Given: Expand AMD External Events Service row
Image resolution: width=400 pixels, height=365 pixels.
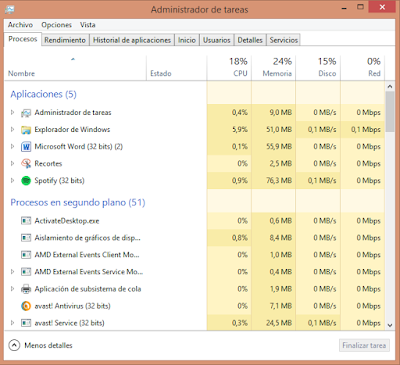Looking at the screenshot, I should pos(12,272).
